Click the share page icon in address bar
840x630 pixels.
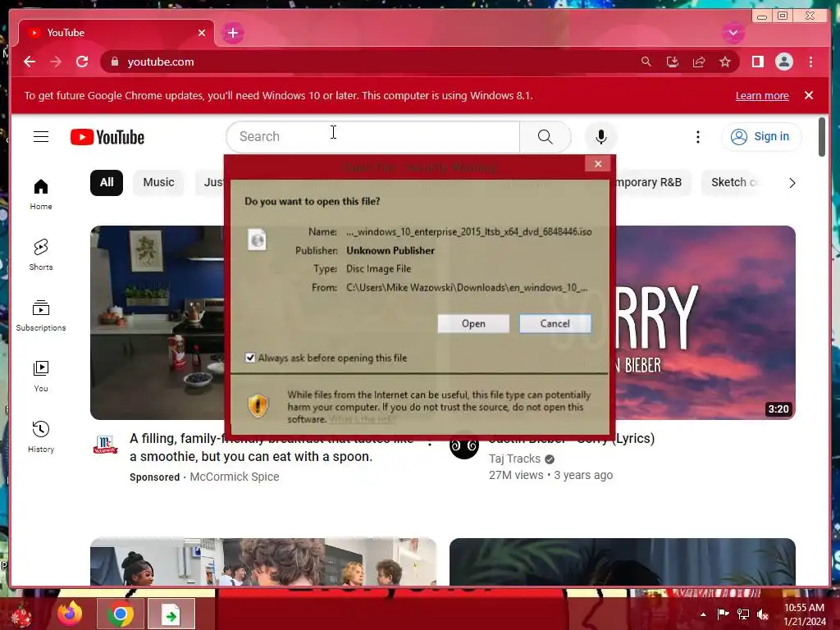tap(699, 62)
